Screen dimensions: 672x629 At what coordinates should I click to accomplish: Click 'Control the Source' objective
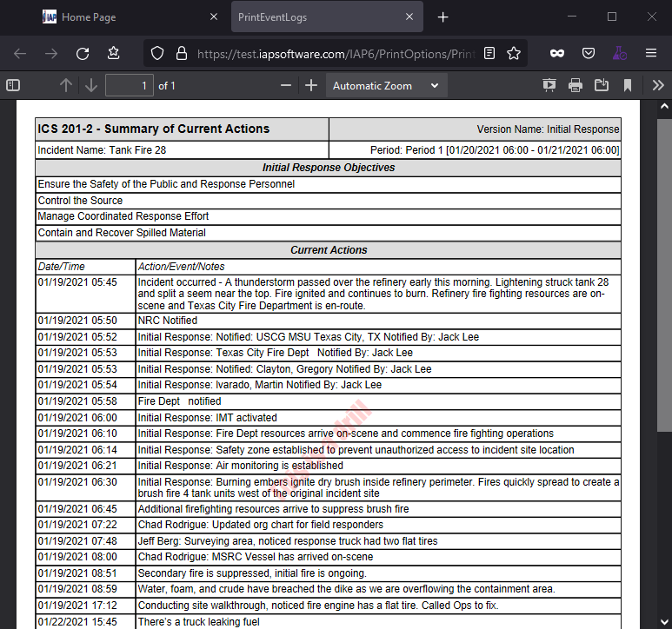coord(80,201)
